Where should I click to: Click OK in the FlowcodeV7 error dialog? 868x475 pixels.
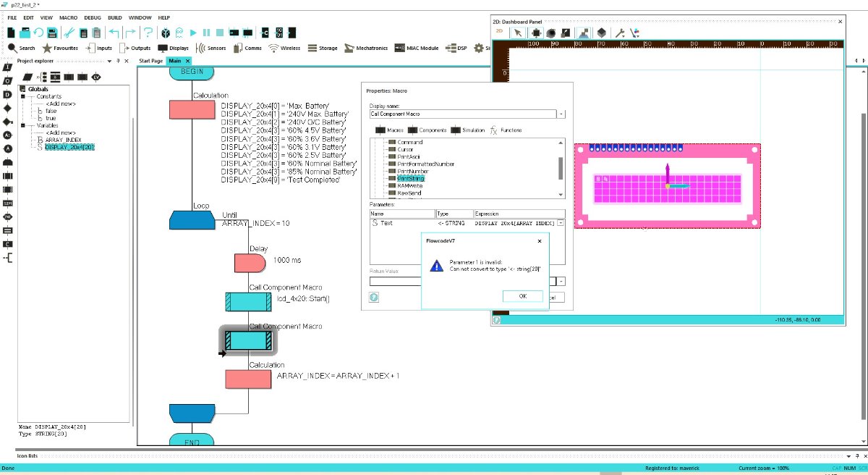522,295
